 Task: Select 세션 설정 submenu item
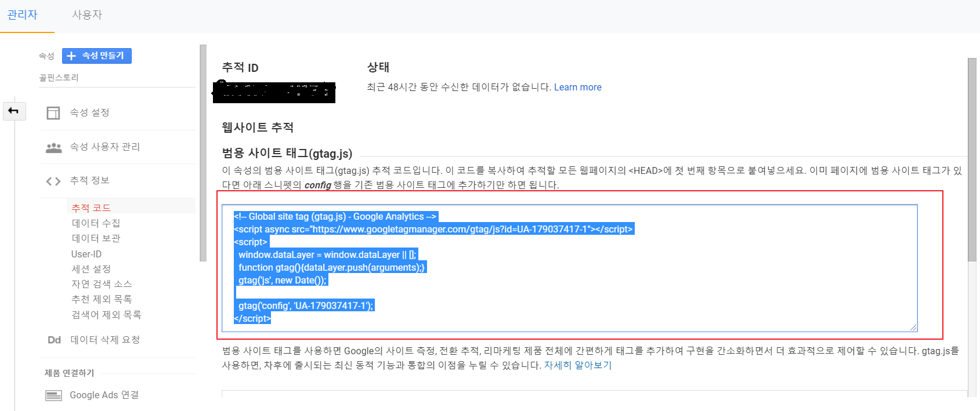coord(91,269)
